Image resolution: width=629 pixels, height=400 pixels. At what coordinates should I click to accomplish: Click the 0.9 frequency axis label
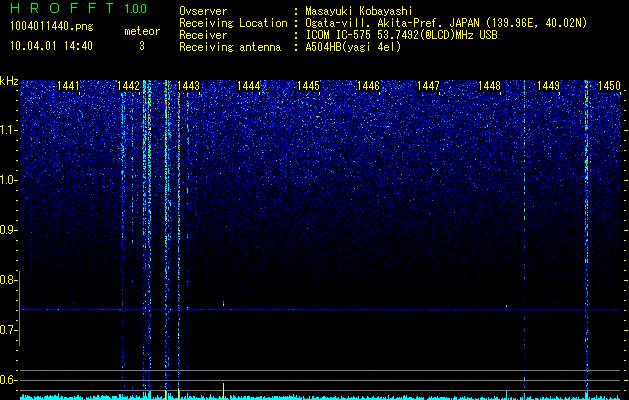pos(8,230)
